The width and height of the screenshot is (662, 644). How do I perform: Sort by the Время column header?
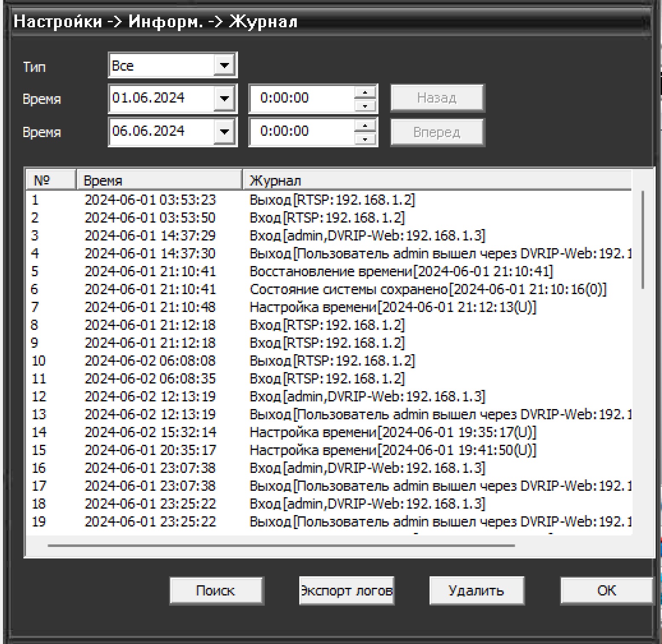(x=159, y=180)
